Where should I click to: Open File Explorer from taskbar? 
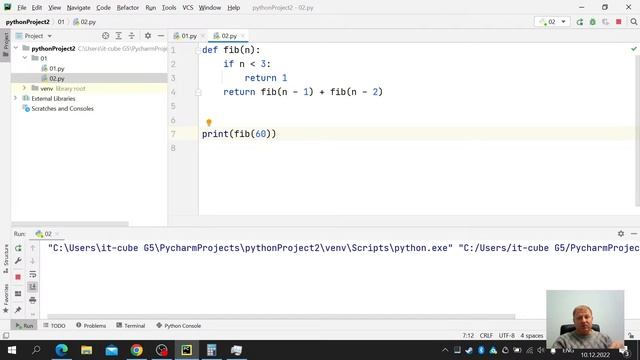(x=87, y=350)
